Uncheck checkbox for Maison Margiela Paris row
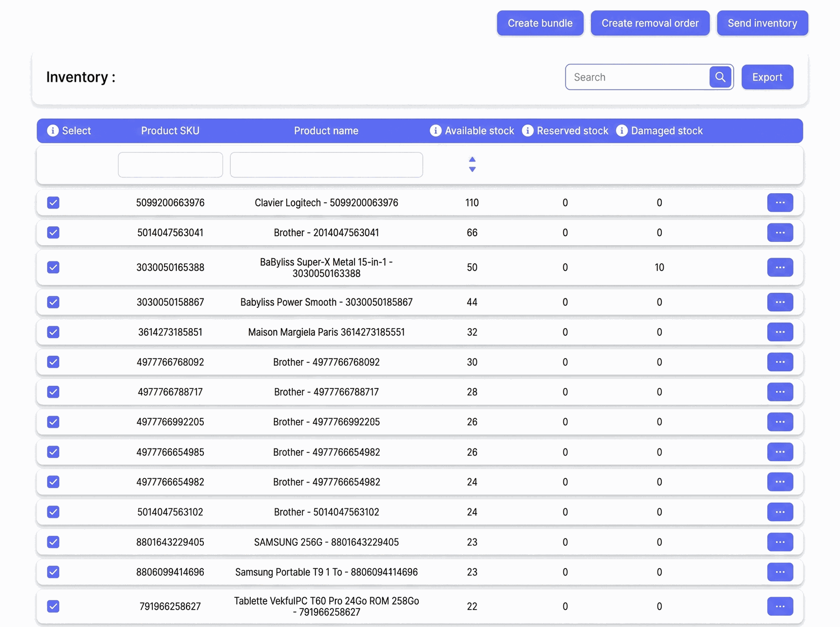The image size is (840, 627). (x=53, y=332)
